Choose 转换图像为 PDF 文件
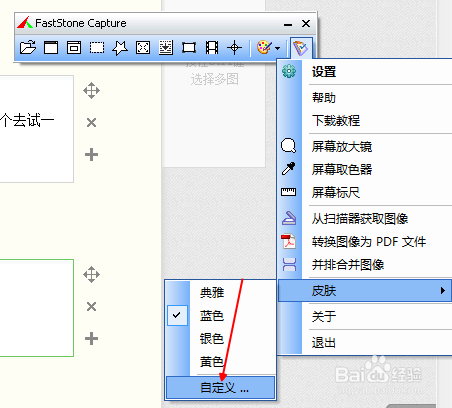 pyautogui.click(x=365, y=242)
